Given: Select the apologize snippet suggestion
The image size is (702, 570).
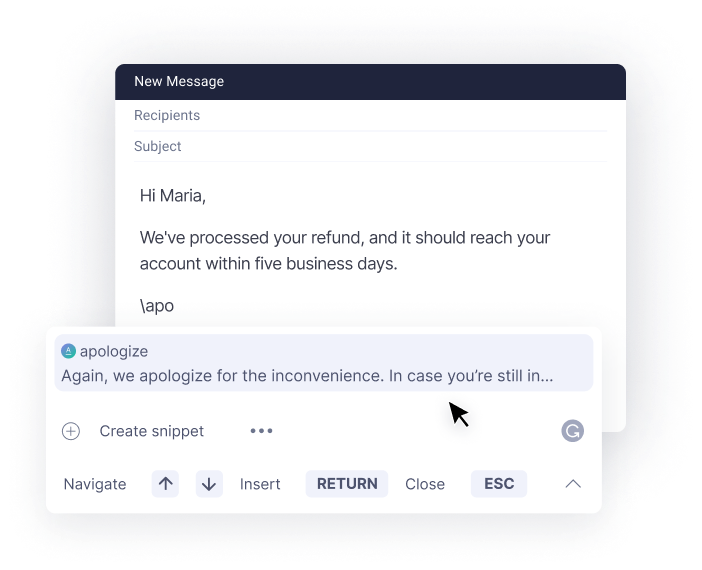Looking at the screenshot, I should 324,363.
